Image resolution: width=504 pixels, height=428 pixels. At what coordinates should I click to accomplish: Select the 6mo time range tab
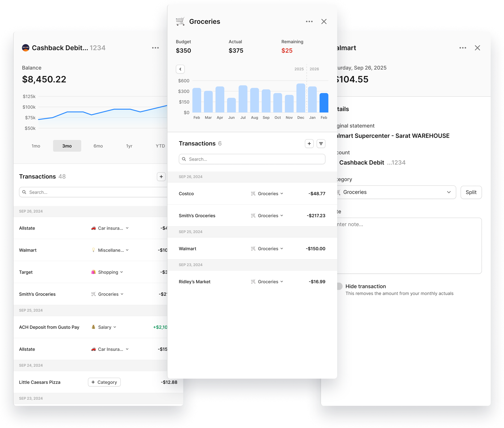click(x=98, y=146)
